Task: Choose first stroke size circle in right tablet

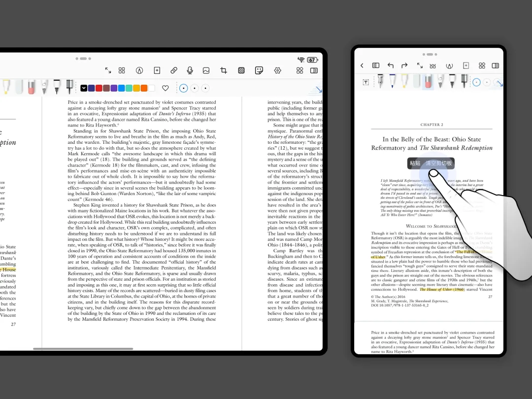Action: click(476, 82)
